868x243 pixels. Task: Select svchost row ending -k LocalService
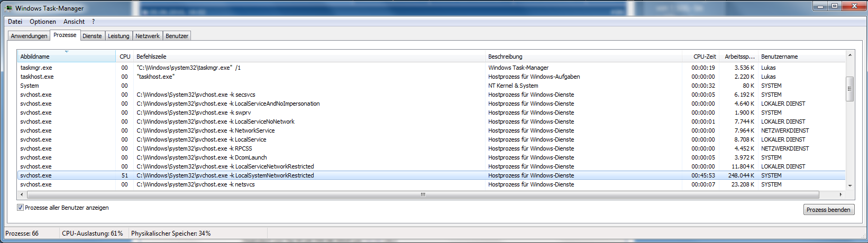(x=431, y=139)
